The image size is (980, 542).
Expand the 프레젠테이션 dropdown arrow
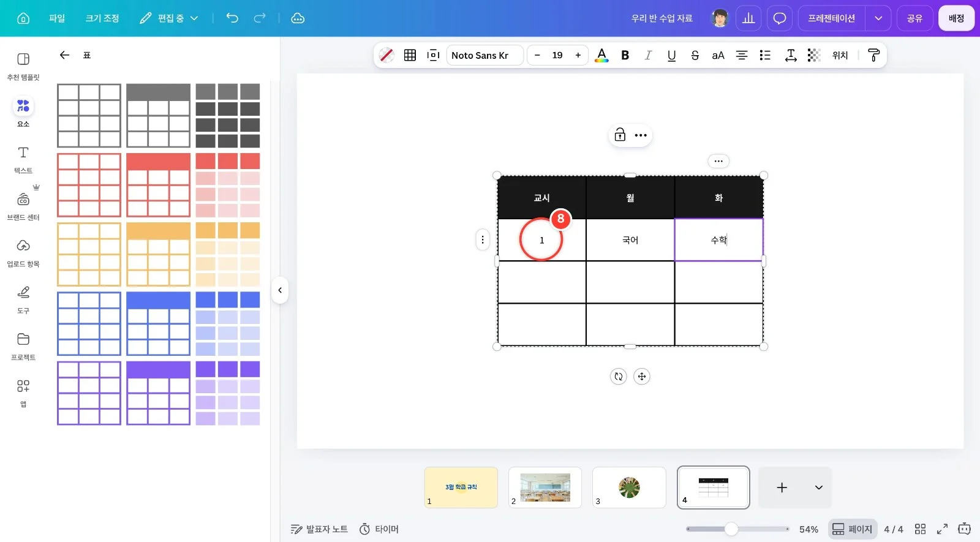[x=878, y=18]
